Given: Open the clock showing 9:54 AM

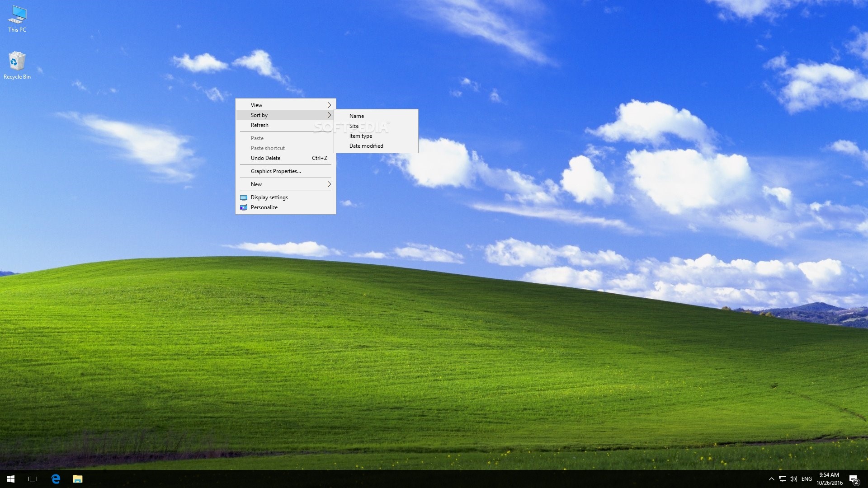Looking at the screenshot, I should pos(830,479).
